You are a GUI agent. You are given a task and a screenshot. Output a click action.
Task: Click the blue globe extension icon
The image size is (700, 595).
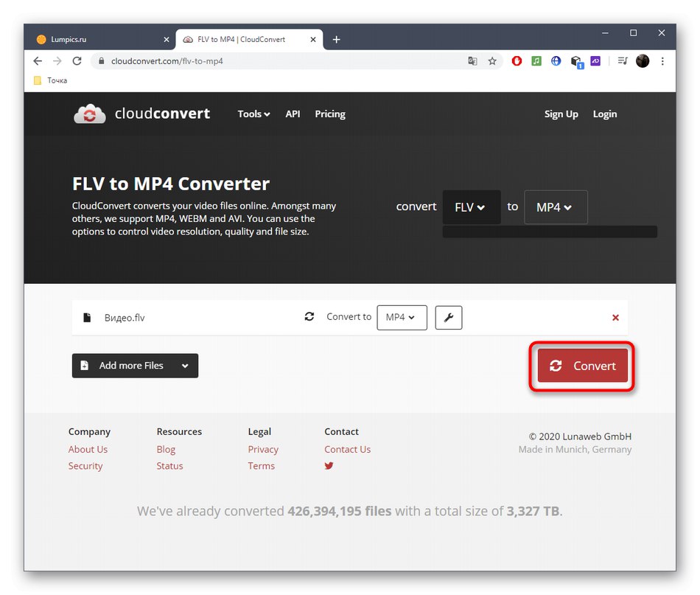[556, 60]
